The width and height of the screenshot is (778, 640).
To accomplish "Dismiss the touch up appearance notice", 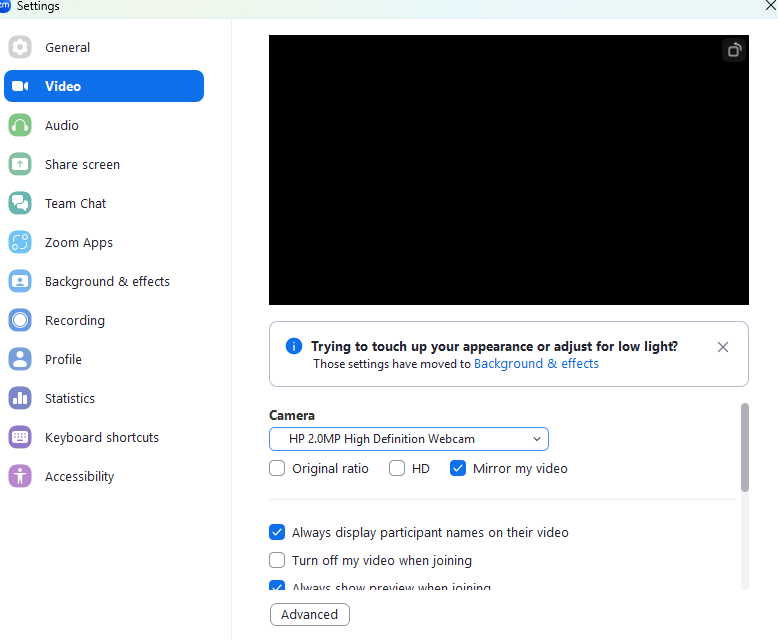I will (x=722, y=347).
